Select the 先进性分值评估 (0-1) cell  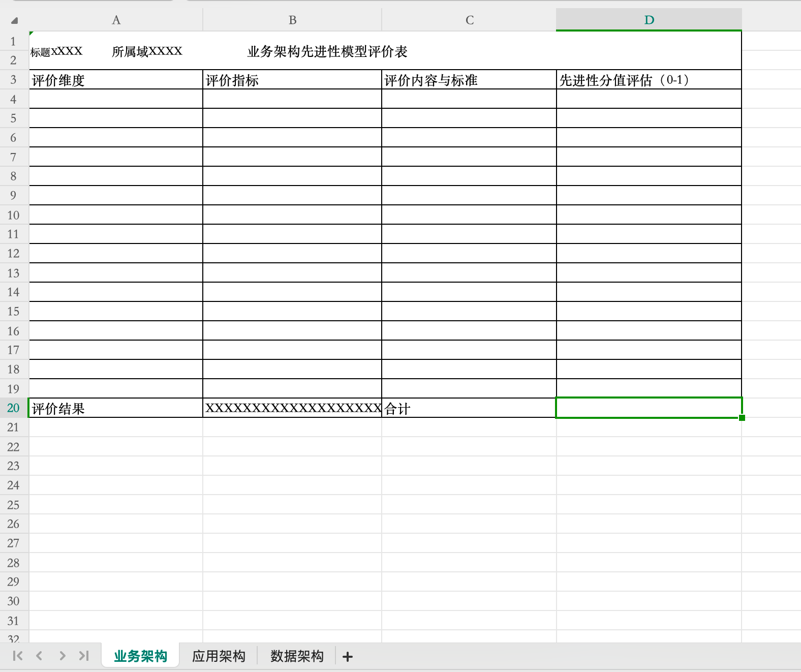tap(649, 80)
